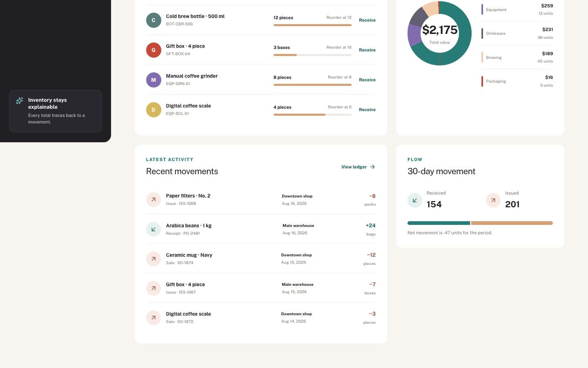Image resolution: width=588 pixels, height=368 pixels.
Task: Click the Brewing legend color swatch
Action: (482, 57)
